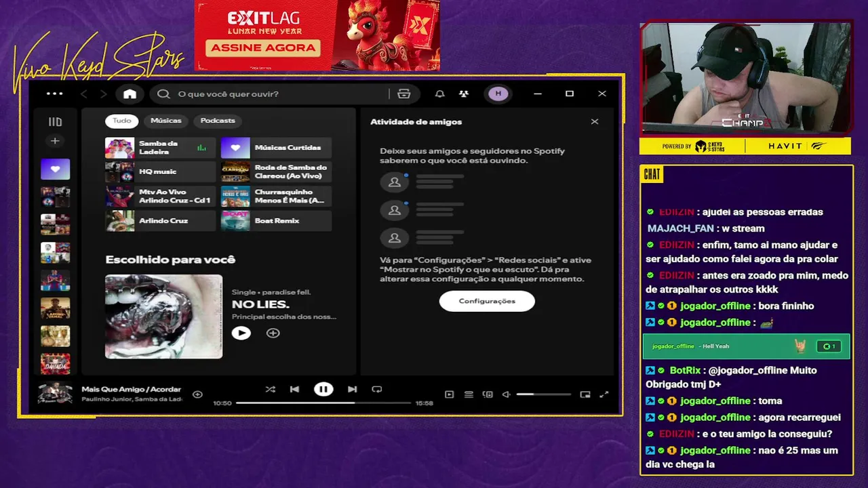Screen dimensions: 868x488
Task: Open the 'Músicas Curtidas' shortcut
Action: 276,148
